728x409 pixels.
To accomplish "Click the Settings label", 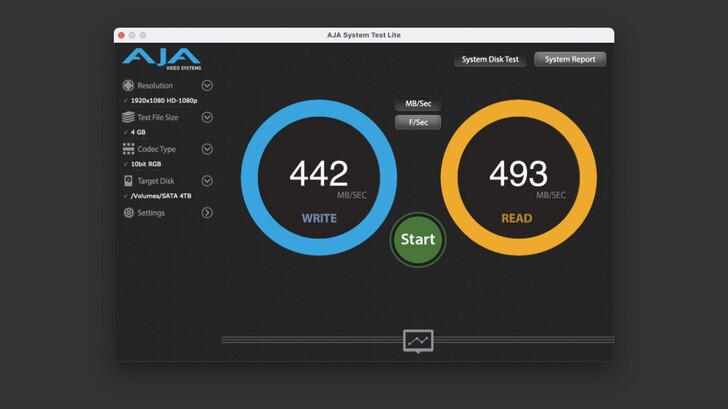I will pyautogui.click(x=151, y=213).
